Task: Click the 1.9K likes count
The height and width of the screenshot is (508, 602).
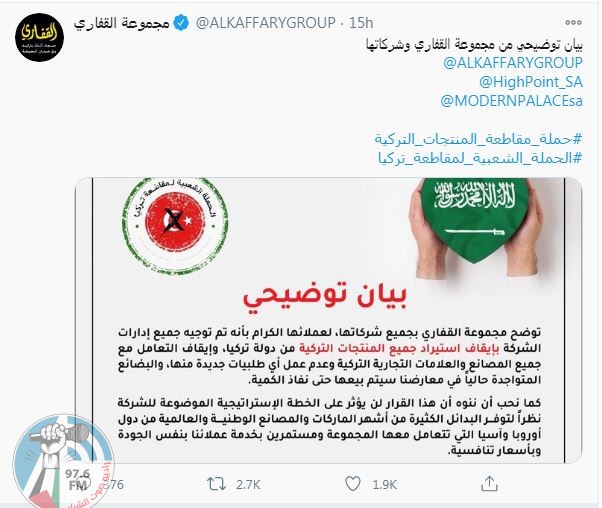Action: click(384, 485)
